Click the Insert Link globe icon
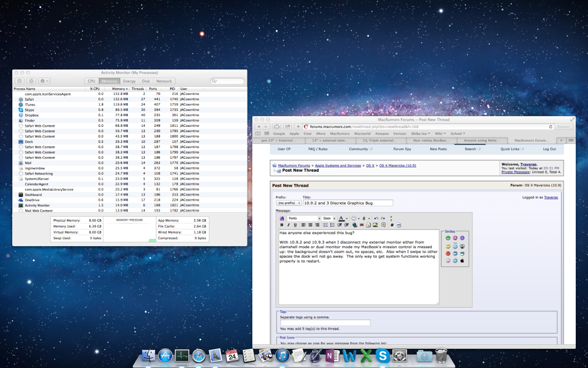This screenshot has height=368, width=588. click(x=355, y=225)
